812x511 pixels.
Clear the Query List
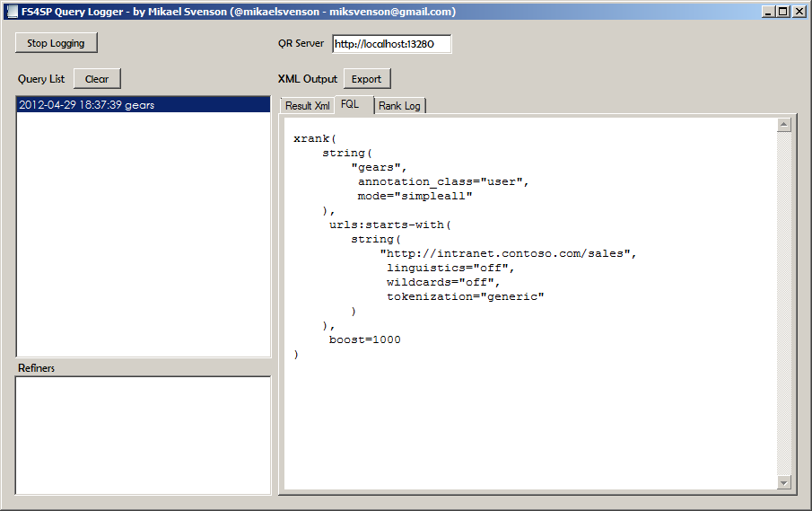pos(97,79)
